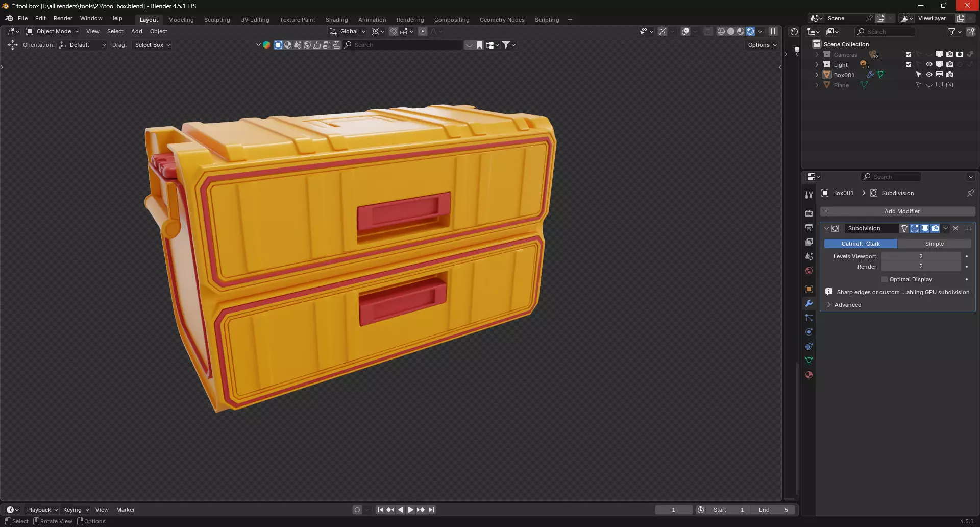This screenshot has height=527, width=980.
Task: Toggle the Light collection exclude checkbox
Action: tap(909, 64)
